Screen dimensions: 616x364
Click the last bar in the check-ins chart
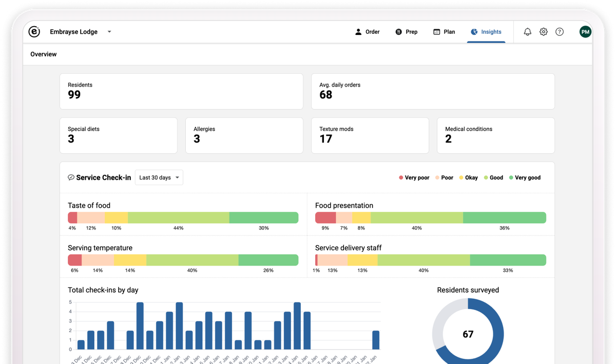click(376, 340)
